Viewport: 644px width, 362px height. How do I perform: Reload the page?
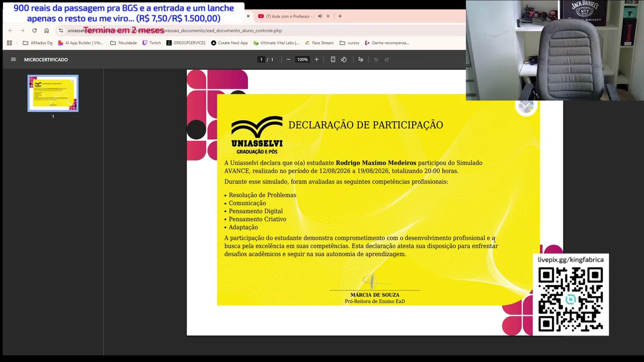point(34,31)
